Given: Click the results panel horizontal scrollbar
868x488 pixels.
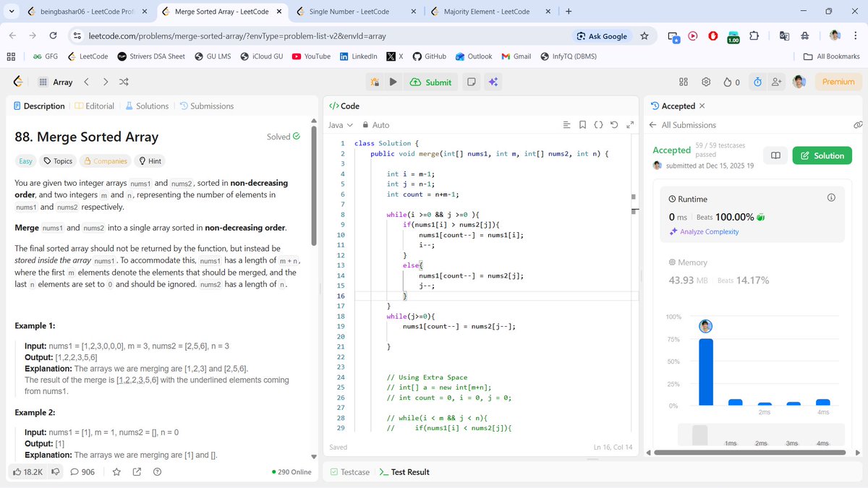Looking at the screenshot, I should tap(749, 453).
